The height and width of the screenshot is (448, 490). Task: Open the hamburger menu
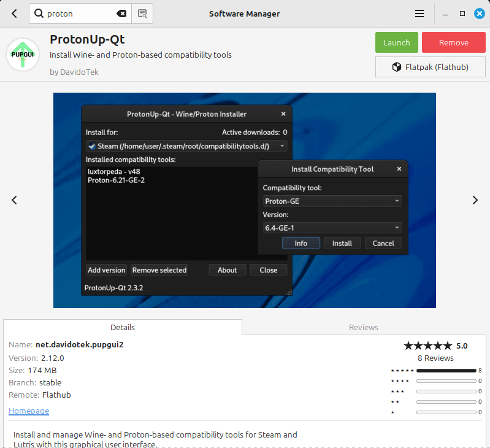(x=419, y=14)
